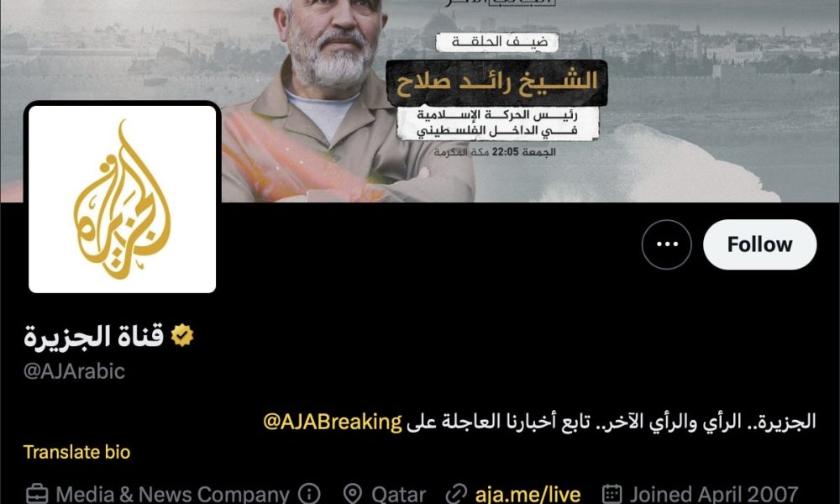Show info about Media & News Company label

[x=309, y=494]
